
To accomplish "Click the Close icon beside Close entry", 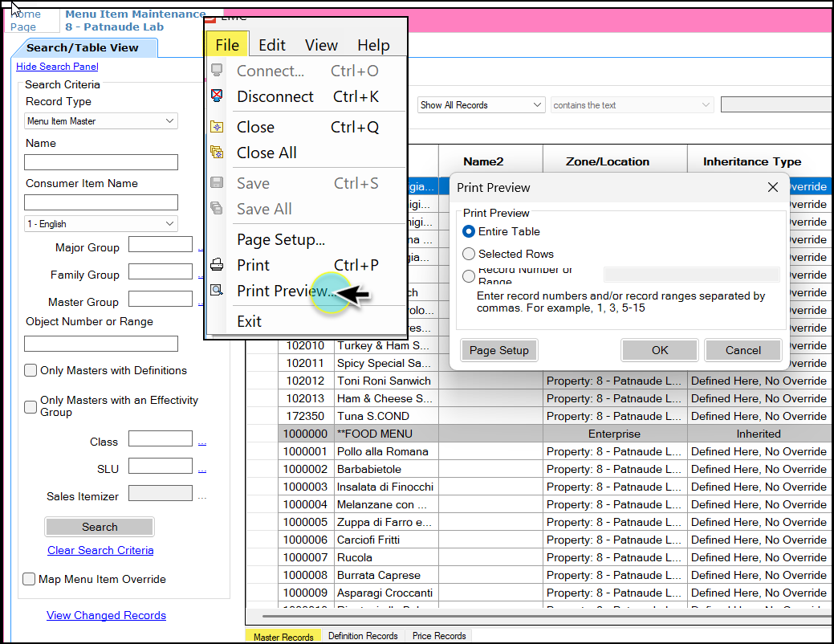I will pos(217,127).
